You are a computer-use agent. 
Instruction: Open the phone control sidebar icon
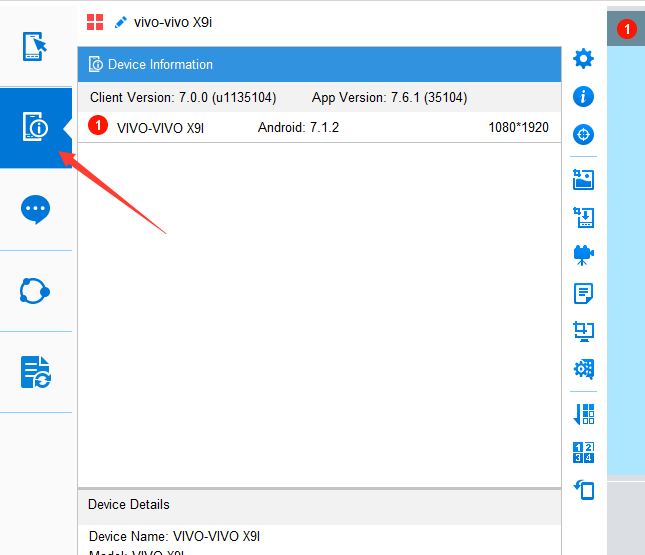[x=35, y=46]
